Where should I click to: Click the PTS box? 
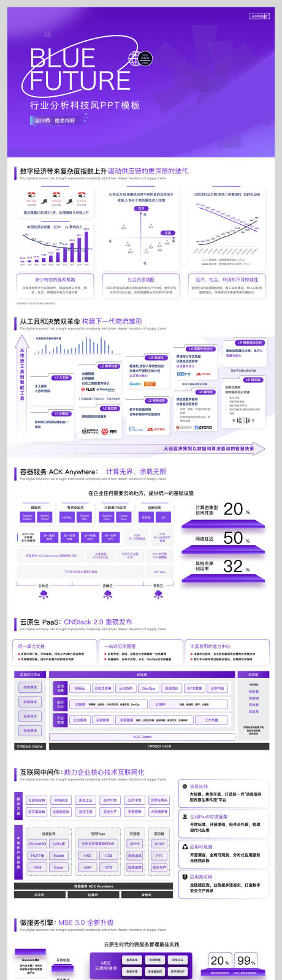pyautogui.click(x=159, y=856)
